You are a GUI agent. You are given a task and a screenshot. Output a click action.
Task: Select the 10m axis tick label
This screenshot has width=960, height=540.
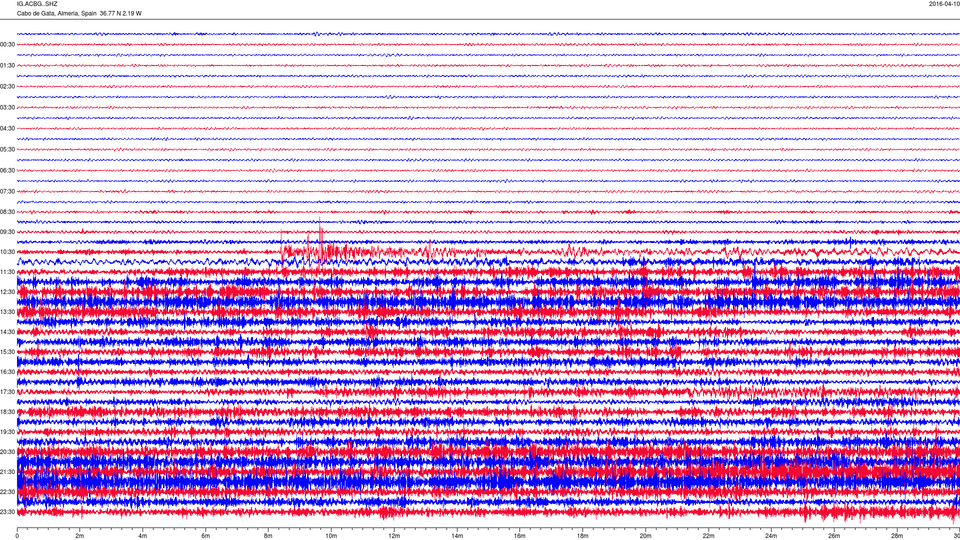tap(331, 536)
